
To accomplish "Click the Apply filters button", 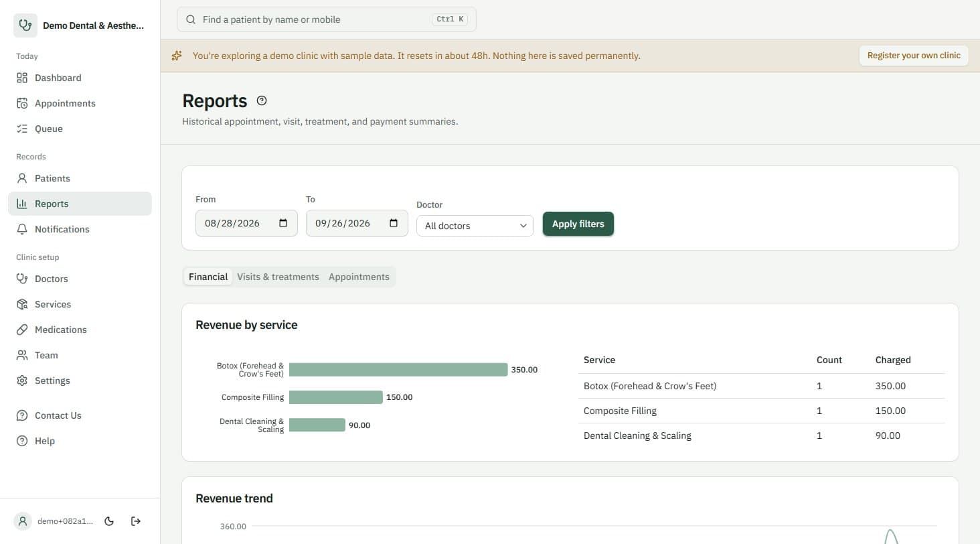I will coord(578,224).
